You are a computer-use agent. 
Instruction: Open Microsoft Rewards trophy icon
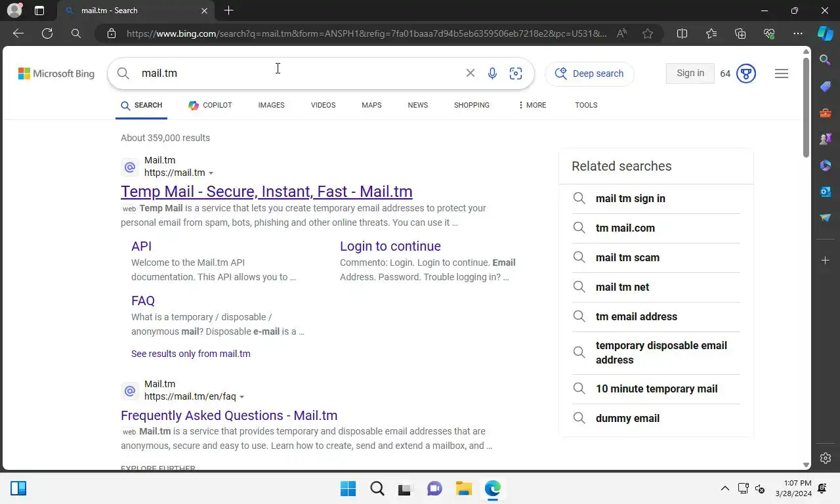(745, 73)
